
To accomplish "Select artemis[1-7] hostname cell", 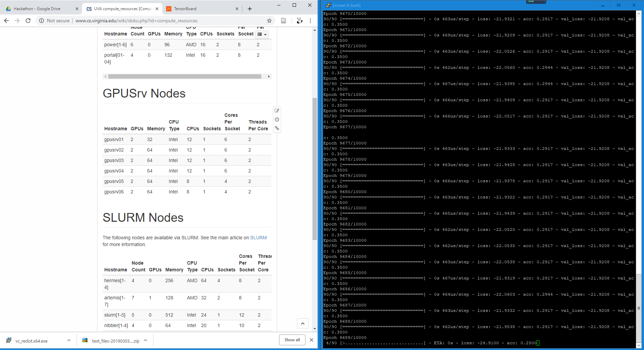I will tap(115, 301).
